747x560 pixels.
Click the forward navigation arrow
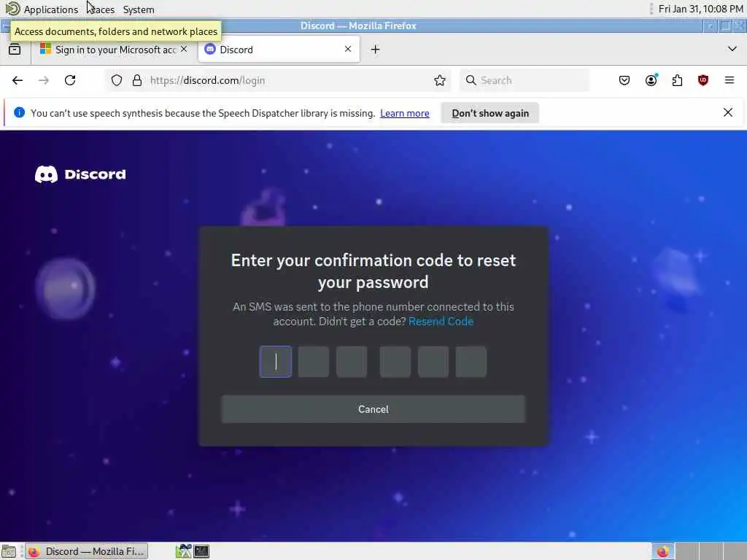[x=44, y=80]
